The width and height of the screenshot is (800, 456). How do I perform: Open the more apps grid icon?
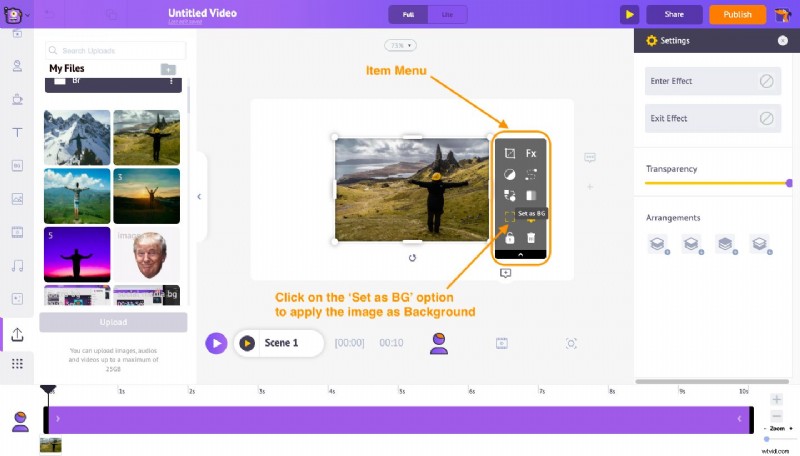tap(17, 363)
